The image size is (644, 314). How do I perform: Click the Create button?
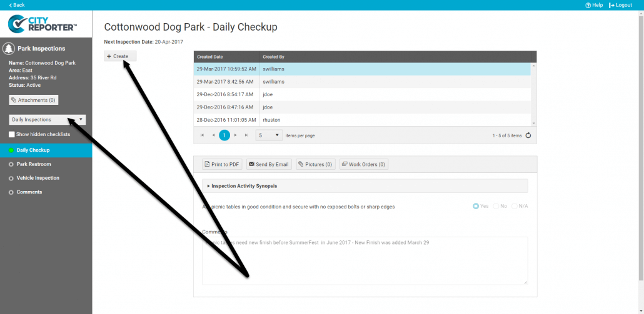pos(119,56)
